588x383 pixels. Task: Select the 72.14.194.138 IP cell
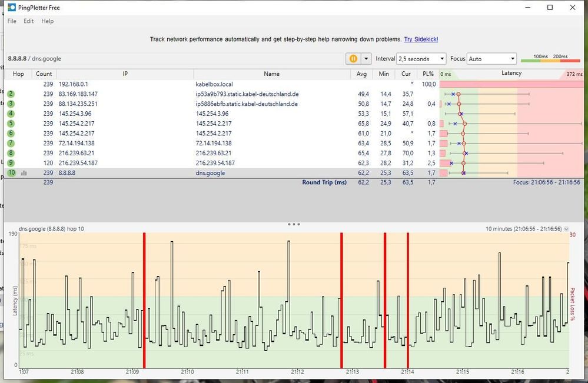(77, 143)
